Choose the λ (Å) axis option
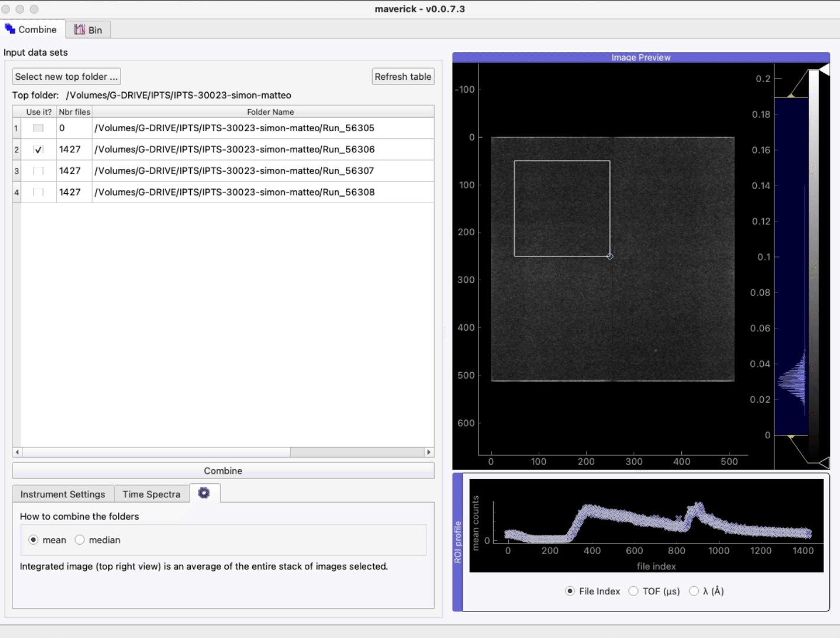Image resolution: width=840 pixels, height=638 pixels. (694, 591)
